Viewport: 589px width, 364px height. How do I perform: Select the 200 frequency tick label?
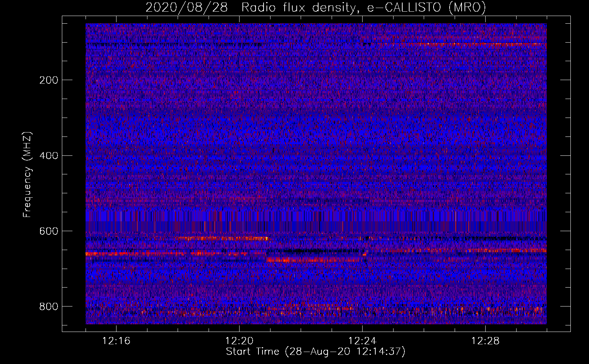pos(49,80)
